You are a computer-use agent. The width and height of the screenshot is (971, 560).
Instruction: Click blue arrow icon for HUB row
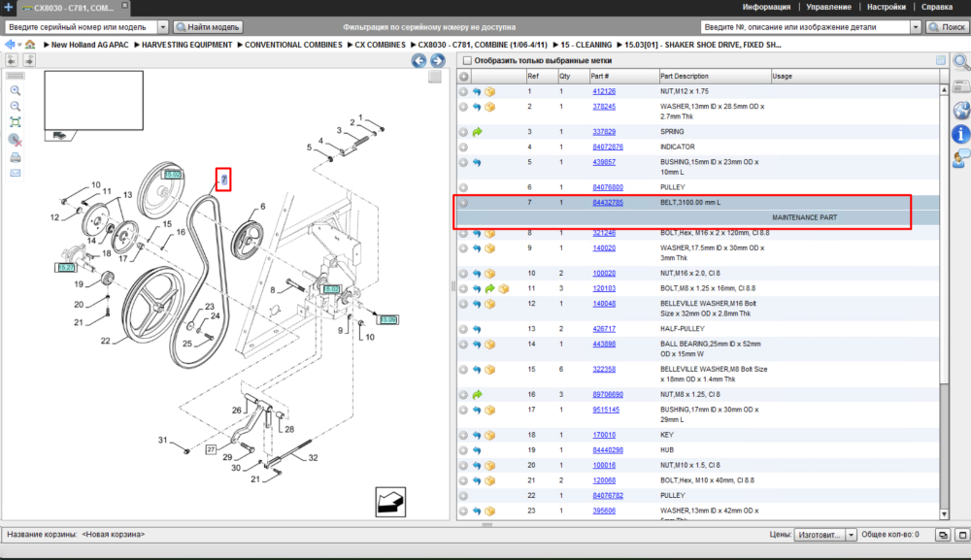tap(477, 450)
